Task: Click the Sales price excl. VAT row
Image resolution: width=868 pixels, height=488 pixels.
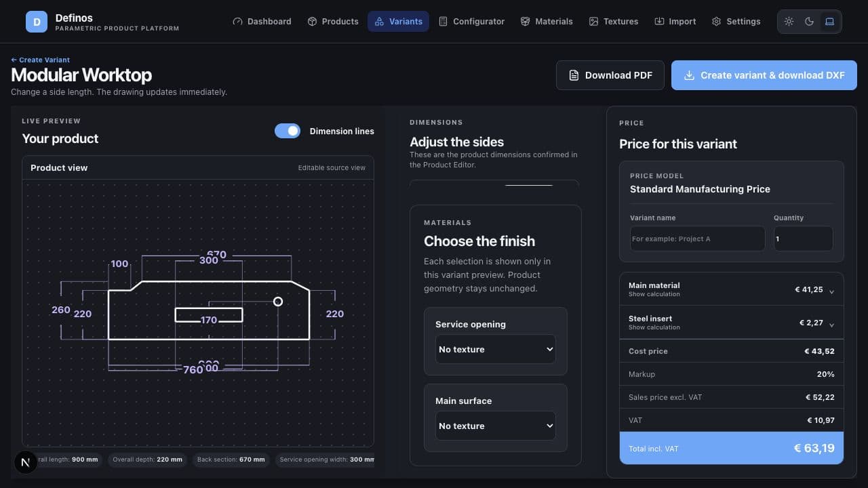Action: (x=731, y=397)
